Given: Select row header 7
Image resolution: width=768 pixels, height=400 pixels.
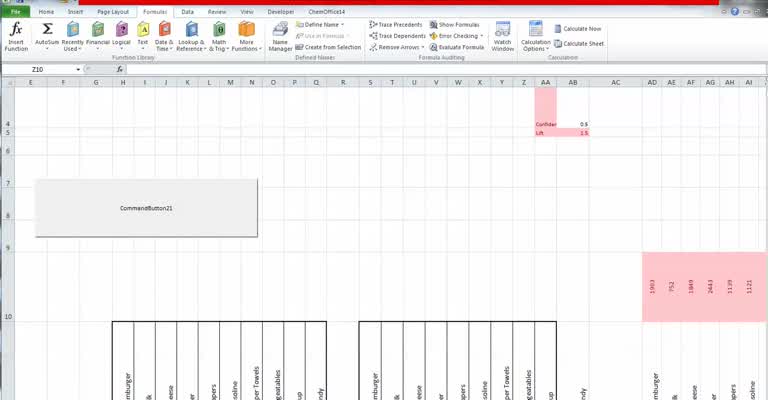Looking at the screenshot, I should pyautogui.click(x=8, y=171).
